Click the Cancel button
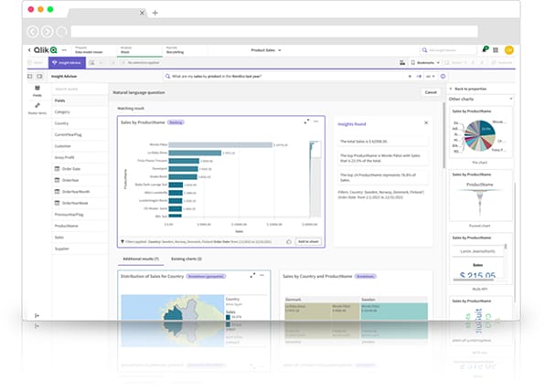The image size is (545, 392). pos(431,92)
